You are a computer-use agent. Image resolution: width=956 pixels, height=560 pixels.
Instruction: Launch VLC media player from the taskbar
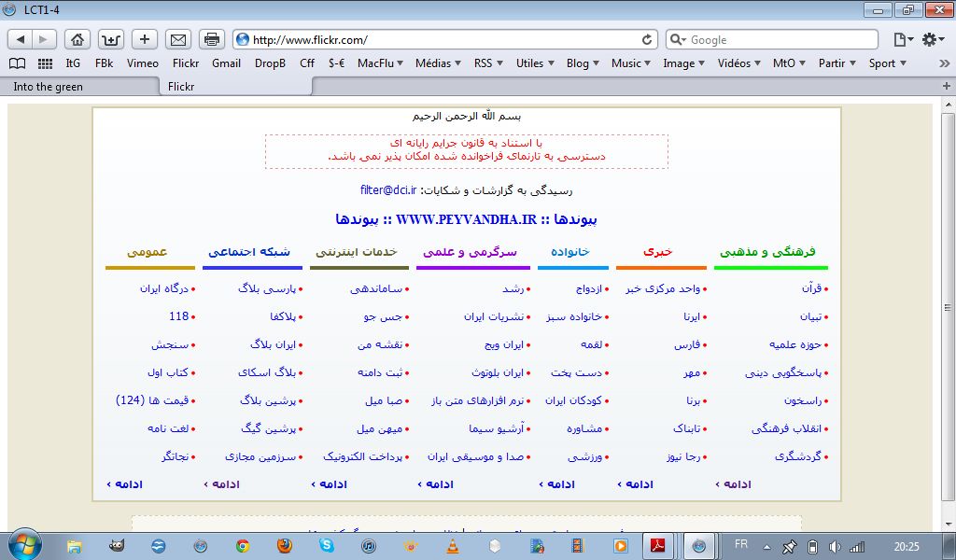pos(453,546)
